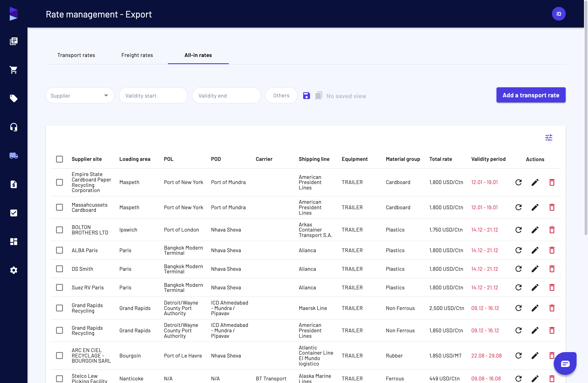The height and width of the screenshot is (383, 588).
Task: Click the No saved view label
Action: point(346,96)
